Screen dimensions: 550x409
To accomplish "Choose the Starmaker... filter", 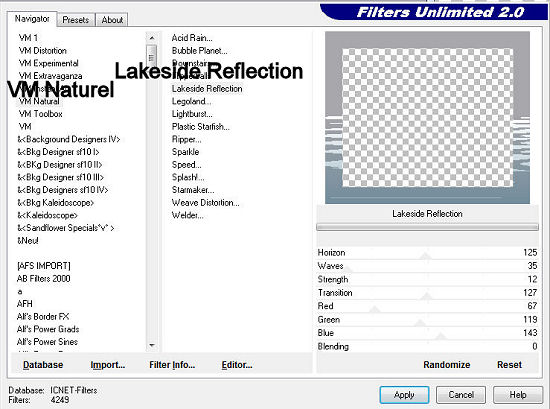I will pyautogui.click(x=193, y=190).
